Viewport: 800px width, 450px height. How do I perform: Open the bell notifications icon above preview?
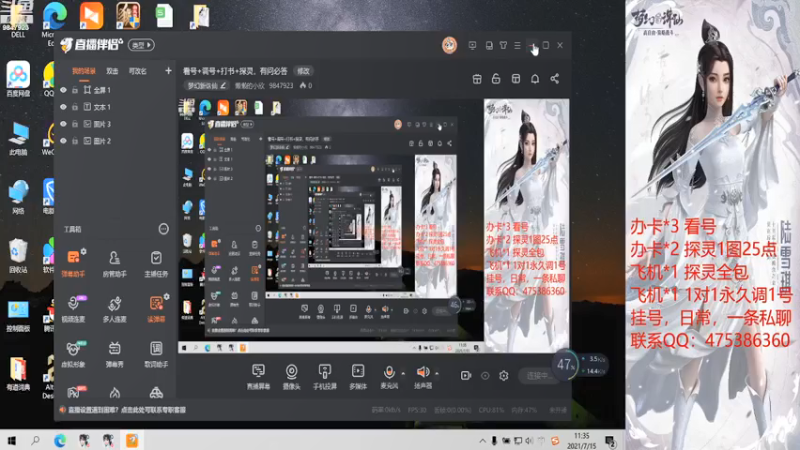[535, 79]
